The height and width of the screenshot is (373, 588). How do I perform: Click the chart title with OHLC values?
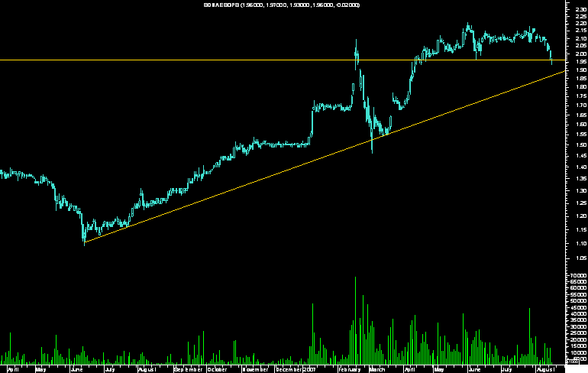click(x=282, y=5)
